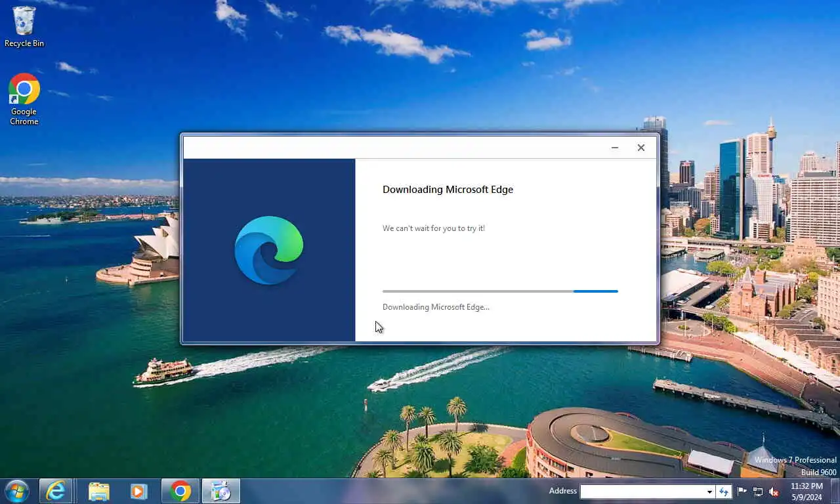Close the Edge installer window
The height and width of the screenshot is (504, 840).
641,148
